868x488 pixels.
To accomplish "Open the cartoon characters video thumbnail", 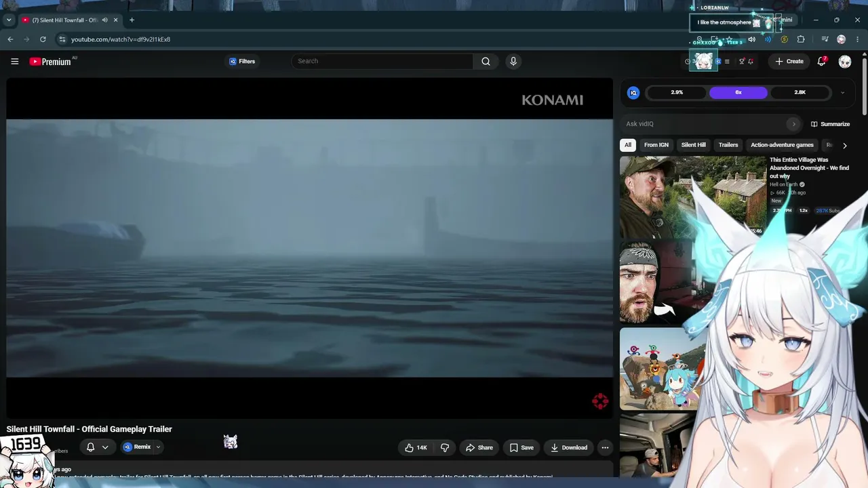I will click(x=659, y=369).
